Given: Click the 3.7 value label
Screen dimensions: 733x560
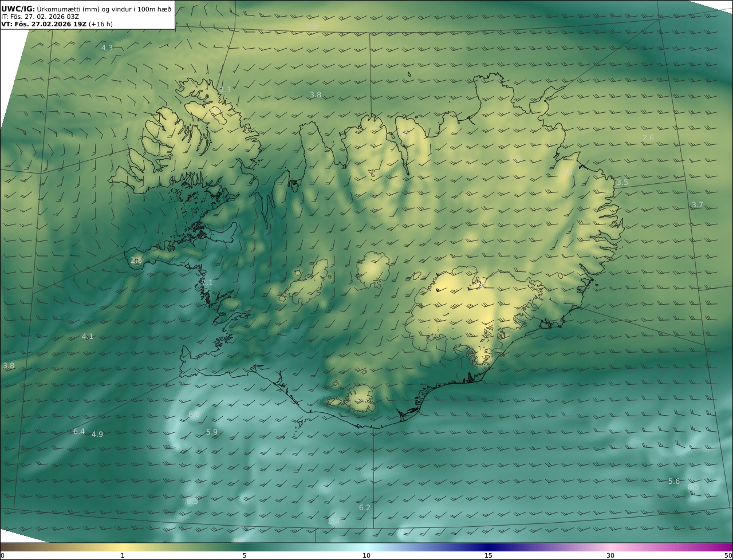Looking at the screenshot, I should tap(697, 205).
